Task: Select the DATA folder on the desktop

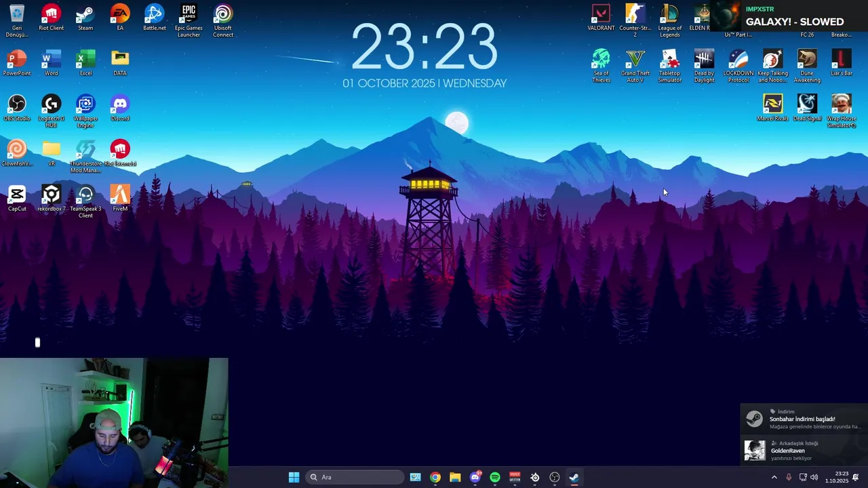Action: click(120, 63)
